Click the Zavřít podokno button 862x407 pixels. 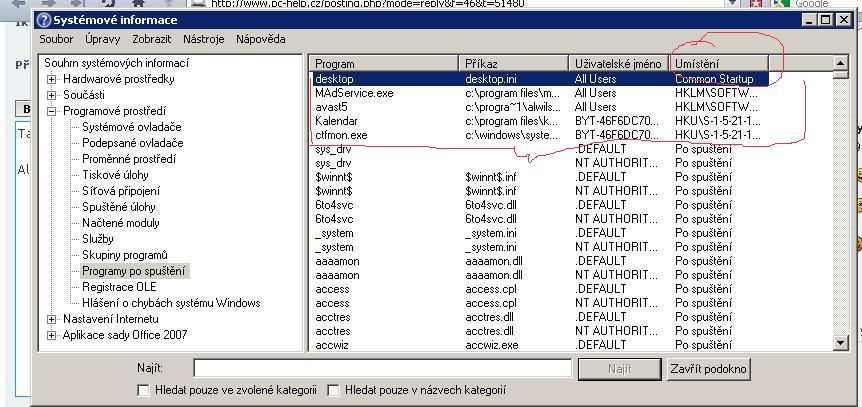point(709,369)
